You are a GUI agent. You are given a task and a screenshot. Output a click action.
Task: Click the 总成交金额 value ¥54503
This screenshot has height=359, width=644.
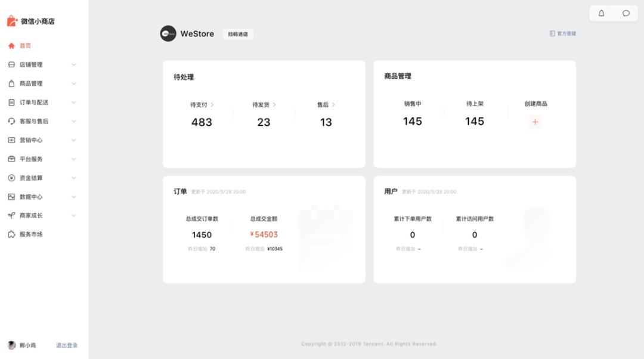(264, 234)
